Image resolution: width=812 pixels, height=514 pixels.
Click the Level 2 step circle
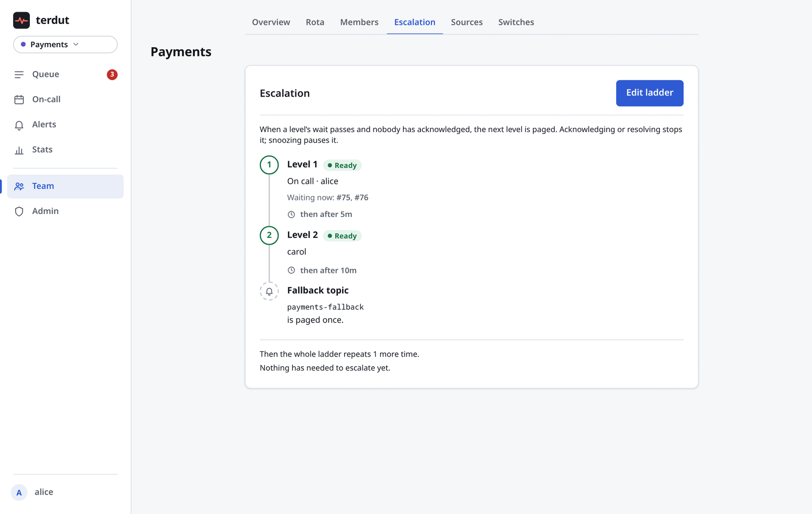(x=269, y=236)
